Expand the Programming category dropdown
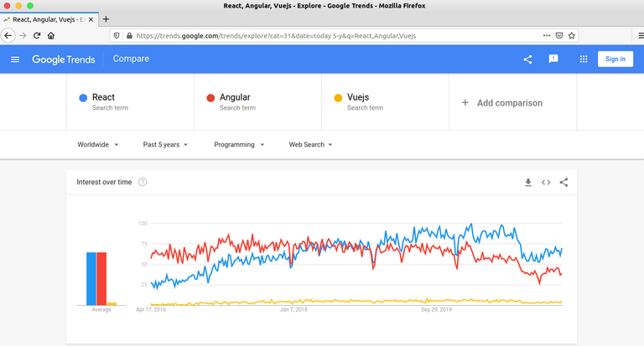Viewport: 644px width, 346px height. click(239, 144)
